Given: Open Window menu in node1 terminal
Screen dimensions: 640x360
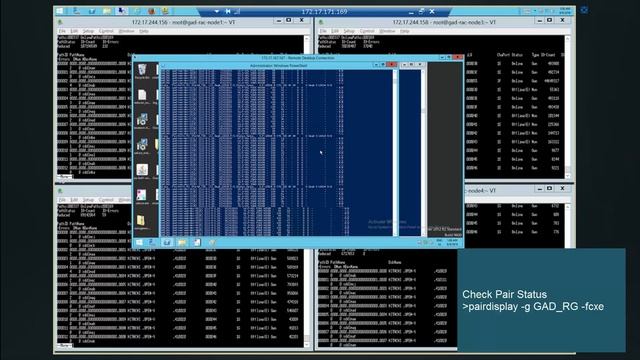Looking at the screenshot, I should (126, 31).
